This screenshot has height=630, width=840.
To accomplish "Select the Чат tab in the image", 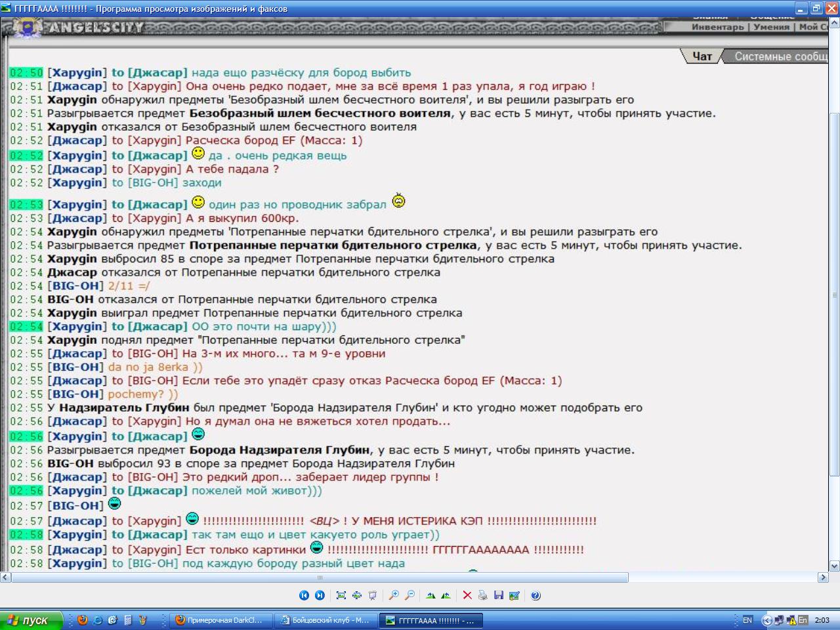I will tap(702, 56).
